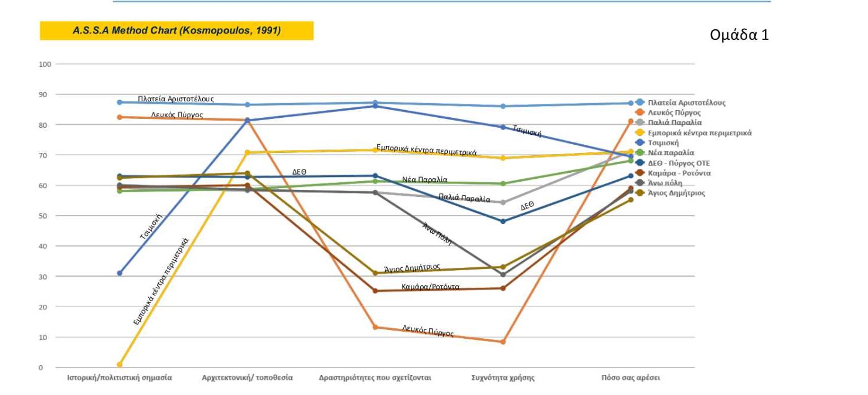Screen dimensions: 868x395
Task: Click the Τσιμισκή legend marker
Action: [x=639, y=143]
